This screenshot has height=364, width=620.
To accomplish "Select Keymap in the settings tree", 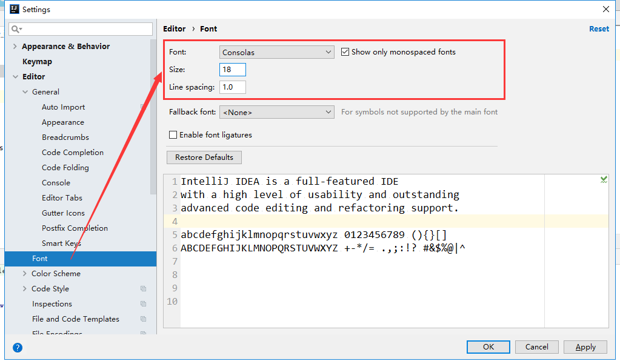I will click(37, 62).
